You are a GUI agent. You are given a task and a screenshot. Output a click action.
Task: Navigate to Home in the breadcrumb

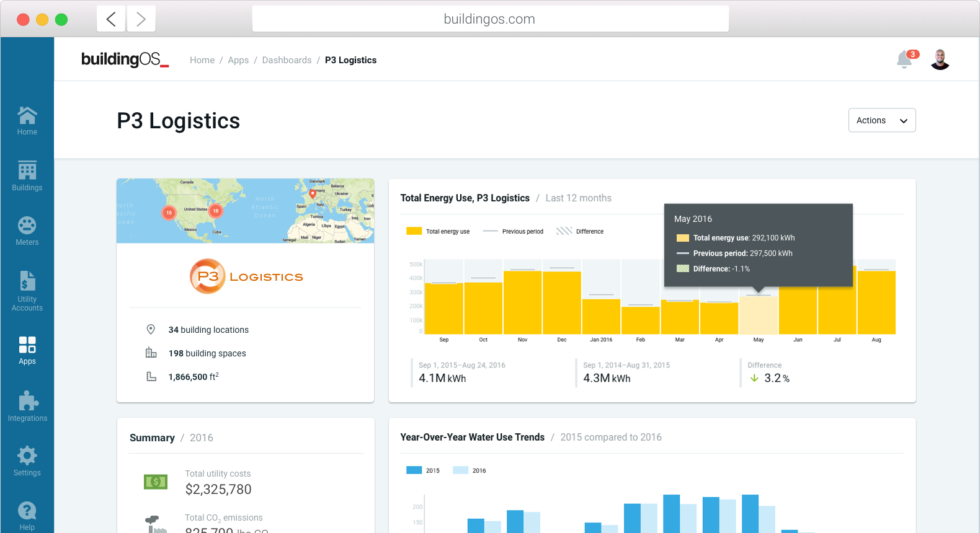click(202, 60)
